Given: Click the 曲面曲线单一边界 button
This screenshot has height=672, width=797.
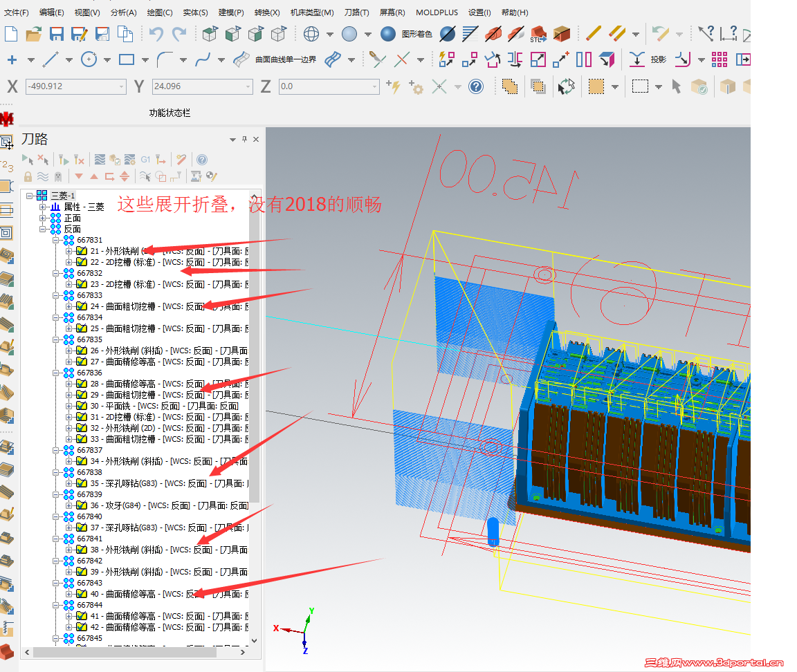Looking at the screenshot, I should pyautogui.click(x=286, y=59).
